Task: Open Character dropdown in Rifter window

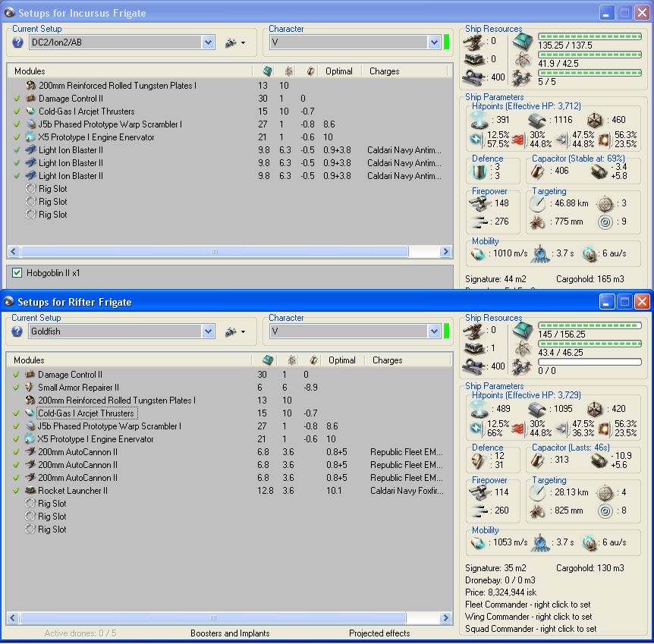Action: pos(434,331)
